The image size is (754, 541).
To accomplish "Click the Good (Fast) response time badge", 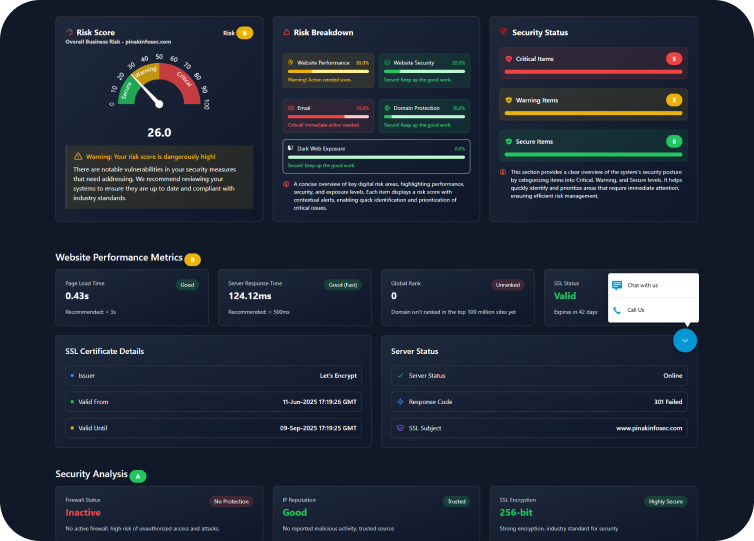I will pos(343,285).
